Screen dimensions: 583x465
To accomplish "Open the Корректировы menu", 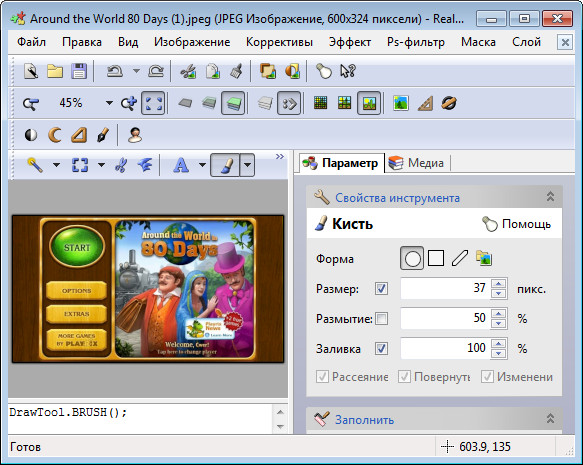I will pyautogui.click(x=279, y=42).
